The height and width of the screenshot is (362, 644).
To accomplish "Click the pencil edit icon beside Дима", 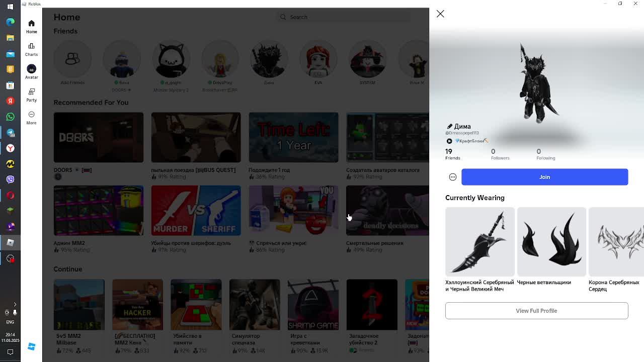I will [450, 127].
